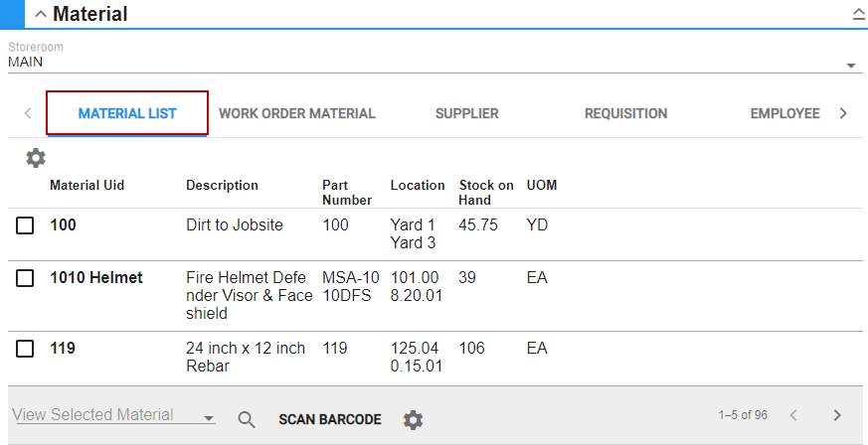Tick the checkbox for material 119

tap(25, 350)
